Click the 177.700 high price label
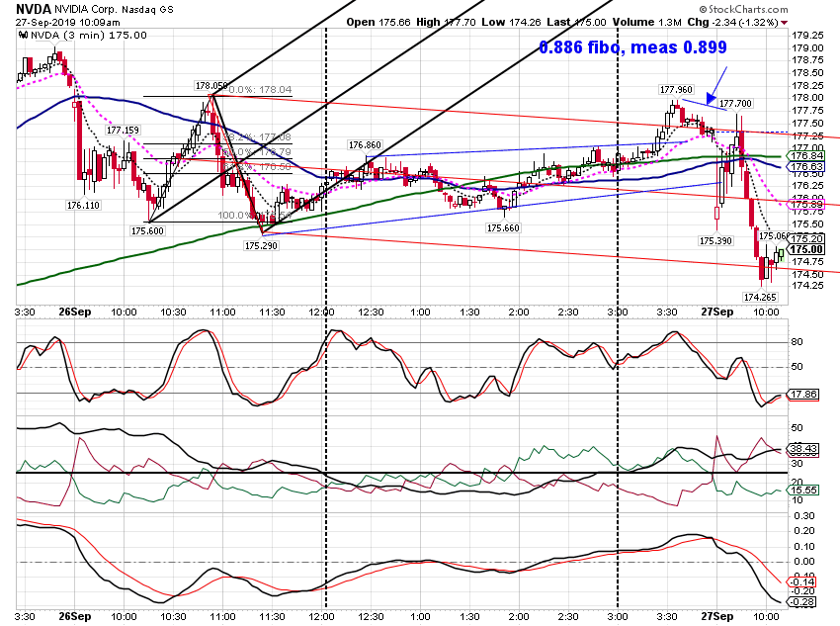This screenshot has width=840, height=626. click(x=735, y=104)
